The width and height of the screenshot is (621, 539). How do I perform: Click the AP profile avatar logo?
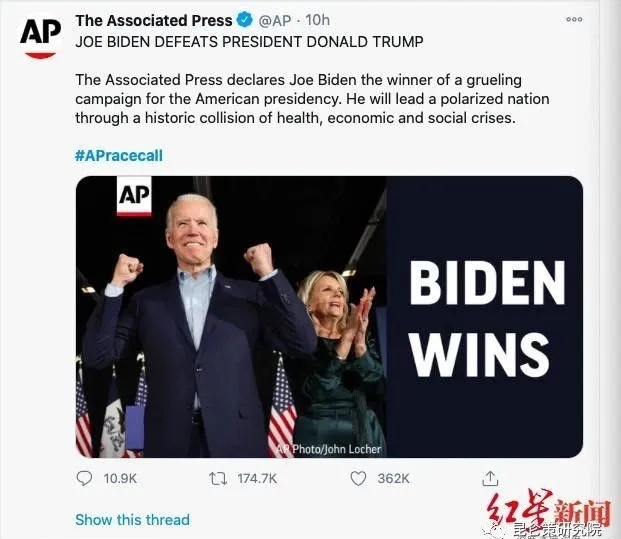click(41, 38)
